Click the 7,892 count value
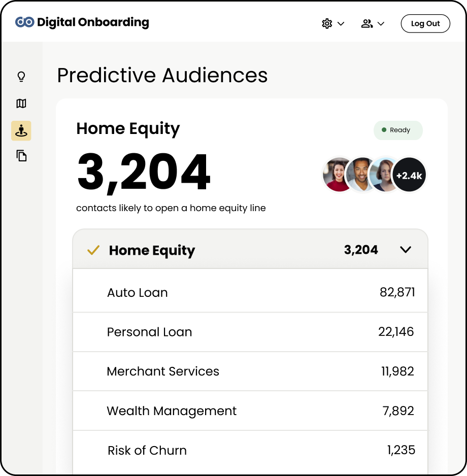Image resolution: width=467 pixels, height=476 pixels. [x=398, y=411]
